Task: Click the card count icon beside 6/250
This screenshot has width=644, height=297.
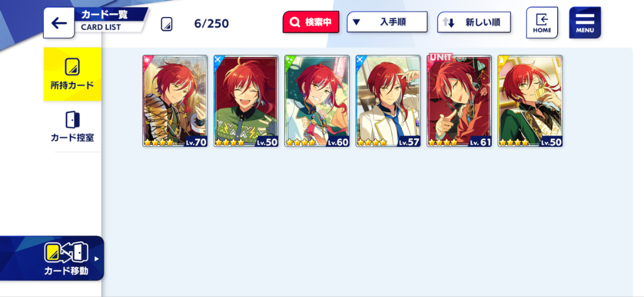Action: pos(166,24)
